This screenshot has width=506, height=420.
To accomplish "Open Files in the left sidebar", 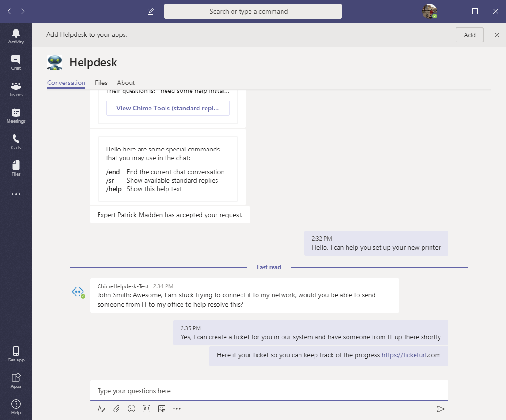I will (x=16, y=168).
